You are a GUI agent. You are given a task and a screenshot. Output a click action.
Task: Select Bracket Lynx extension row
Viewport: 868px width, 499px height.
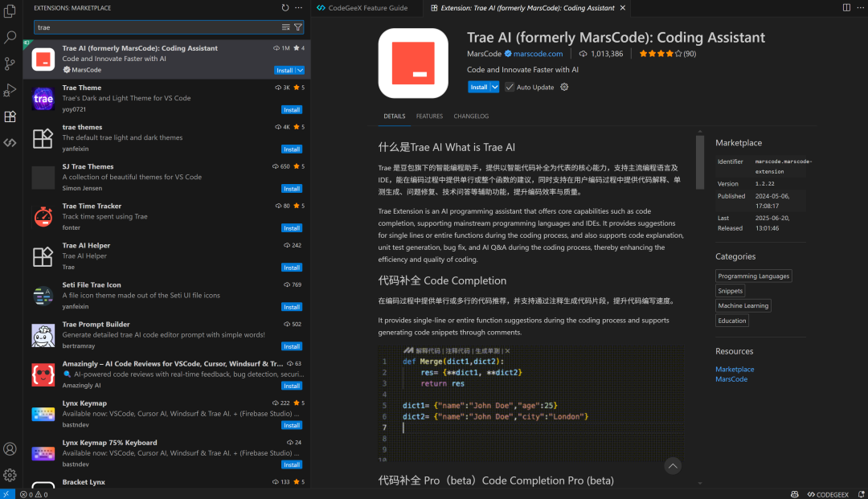pos(166,482)
